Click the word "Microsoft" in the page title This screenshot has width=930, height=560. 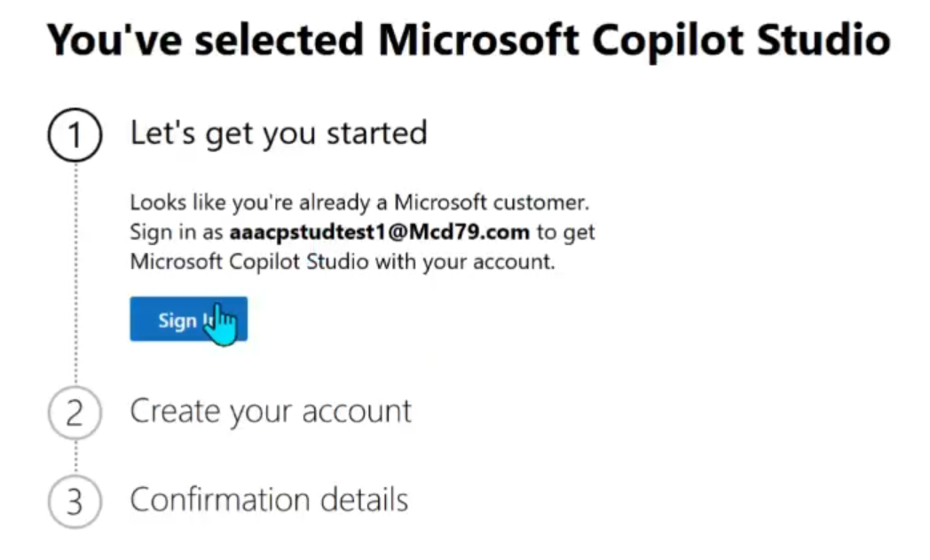click(479, 41)
